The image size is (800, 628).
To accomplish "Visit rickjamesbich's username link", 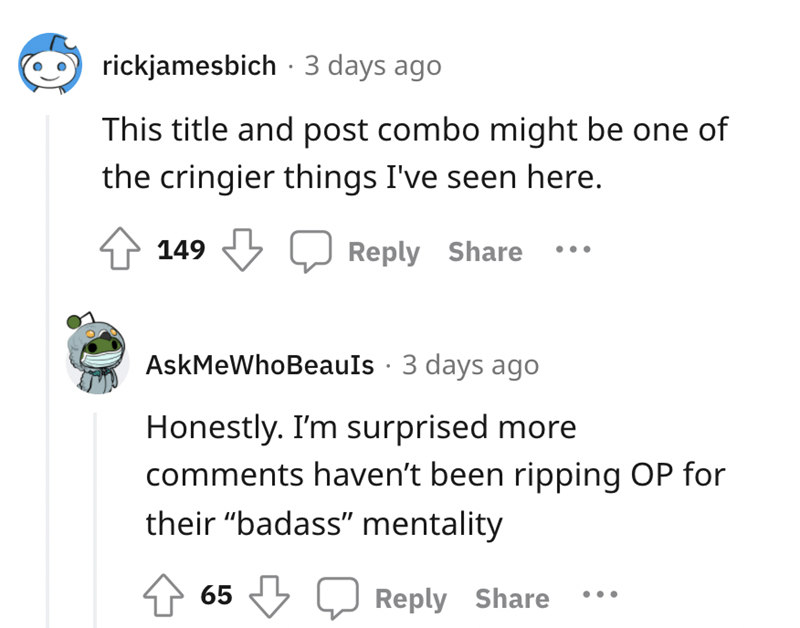I will 189,66.
